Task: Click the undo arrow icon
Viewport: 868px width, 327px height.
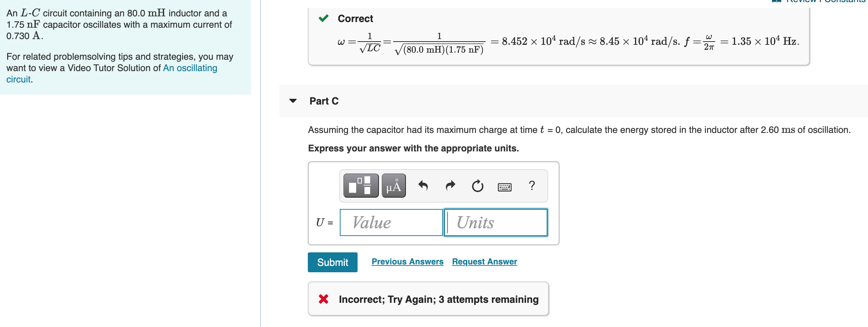Action: pyautogui.click(x=423, y=186)
